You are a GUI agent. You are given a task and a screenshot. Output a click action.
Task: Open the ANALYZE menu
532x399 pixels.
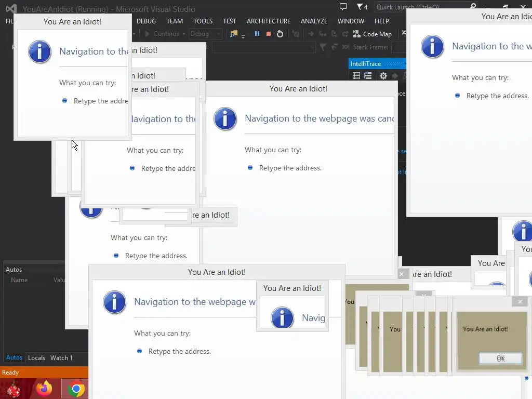(x=314, y=21)
